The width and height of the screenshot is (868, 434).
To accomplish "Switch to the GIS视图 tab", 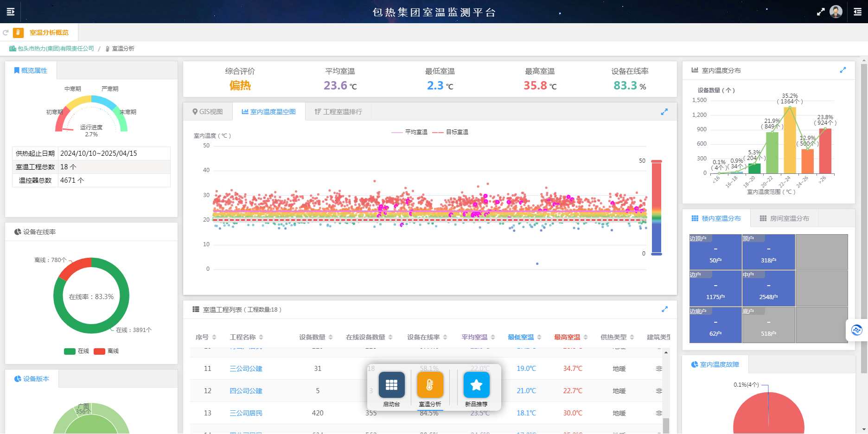I will pyautogui.click(x=208, y=111).
